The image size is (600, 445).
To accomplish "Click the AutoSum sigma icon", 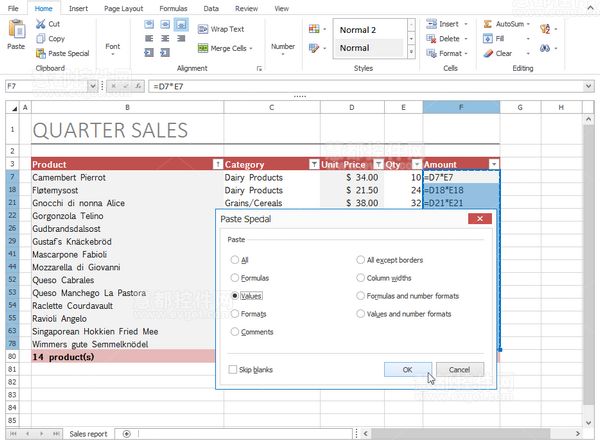I will [x=488, y=24].
